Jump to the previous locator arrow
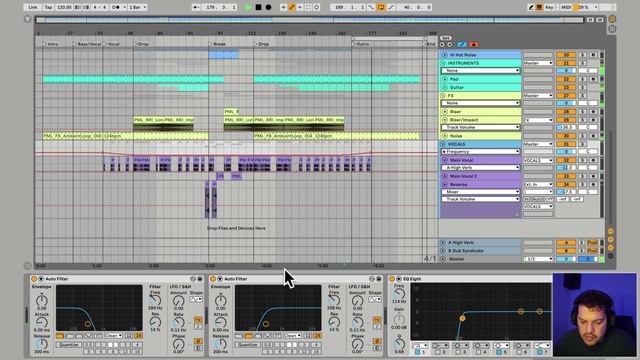This screenshot has height=360, width=640. tap(442, 44)
